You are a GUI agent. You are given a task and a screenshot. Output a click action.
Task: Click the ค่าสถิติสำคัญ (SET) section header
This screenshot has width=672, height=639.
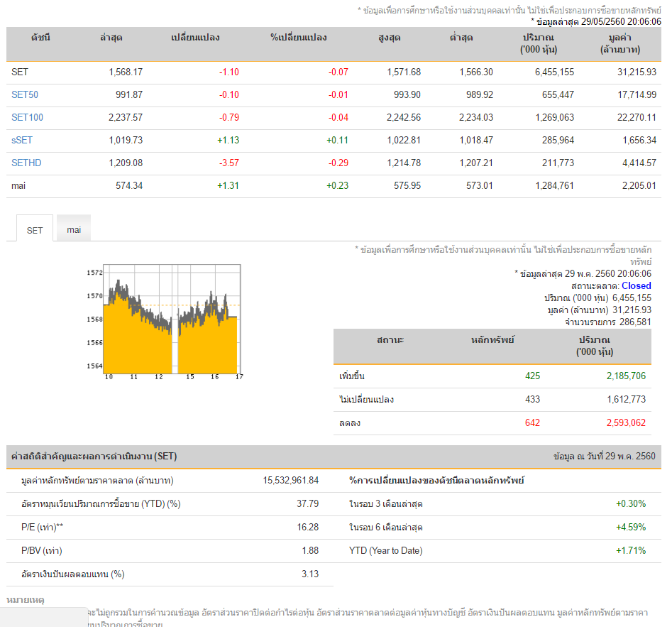tap(94, 457)
